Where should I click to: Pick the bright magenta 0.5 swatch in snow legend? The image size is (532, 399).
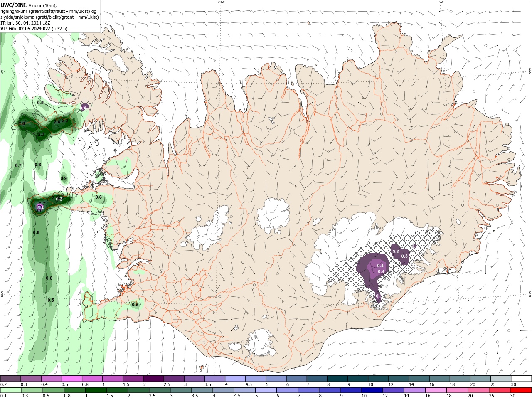[x=72, y=379]
